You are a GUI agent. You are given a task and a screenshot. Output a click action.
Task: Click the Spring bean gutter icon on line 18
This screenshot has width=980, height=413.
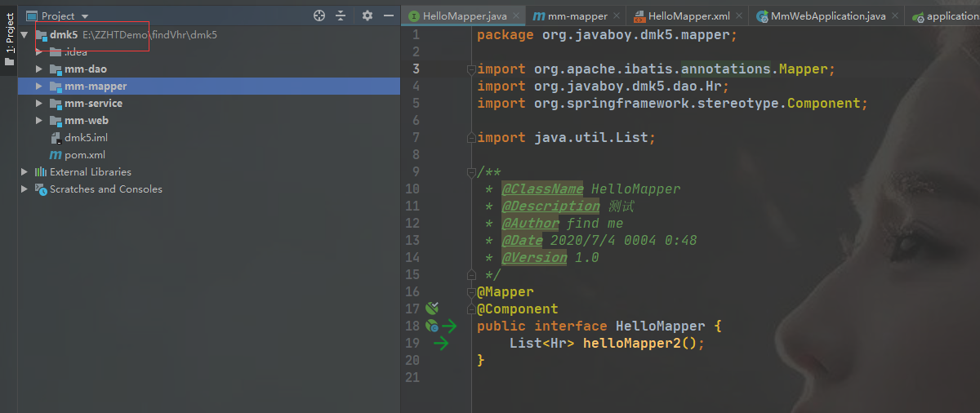pos(432,326)
